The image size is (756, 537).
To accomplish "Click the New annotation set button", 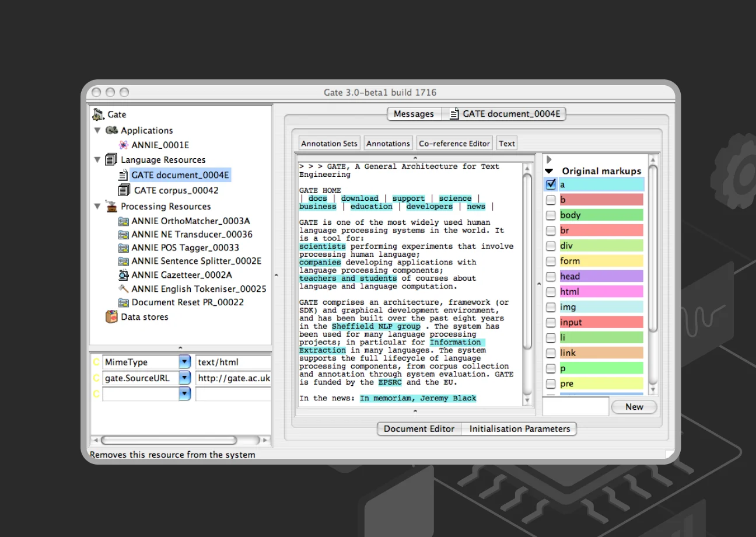I will pyautogui.click(x=634, y=407).
